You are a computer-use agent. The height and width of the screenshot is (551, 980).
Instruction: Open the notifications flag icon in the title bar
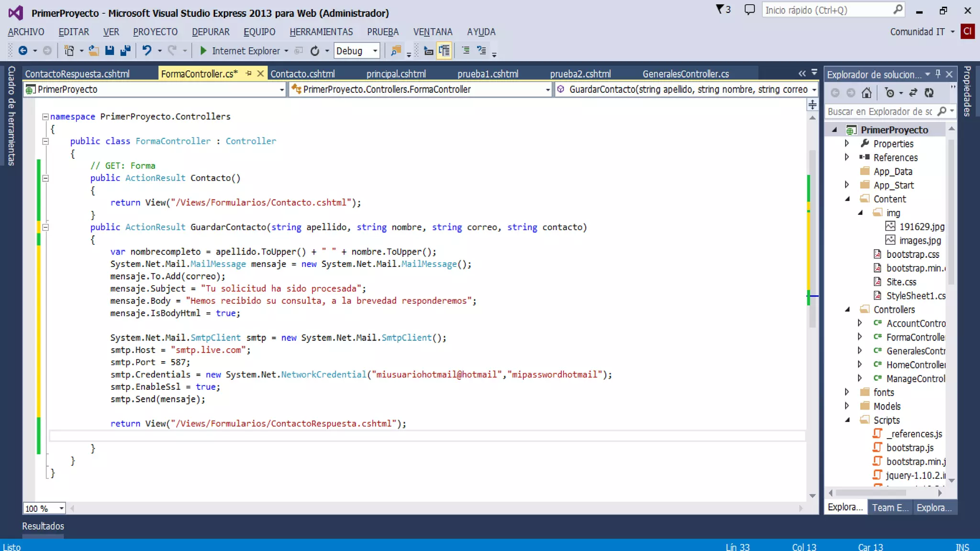(x=720, y=10)
